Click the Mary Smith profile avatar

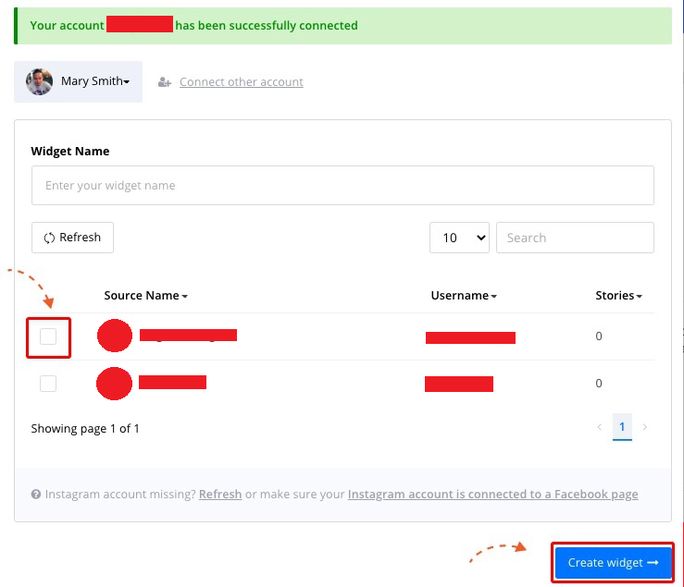(x=40, y=82)
